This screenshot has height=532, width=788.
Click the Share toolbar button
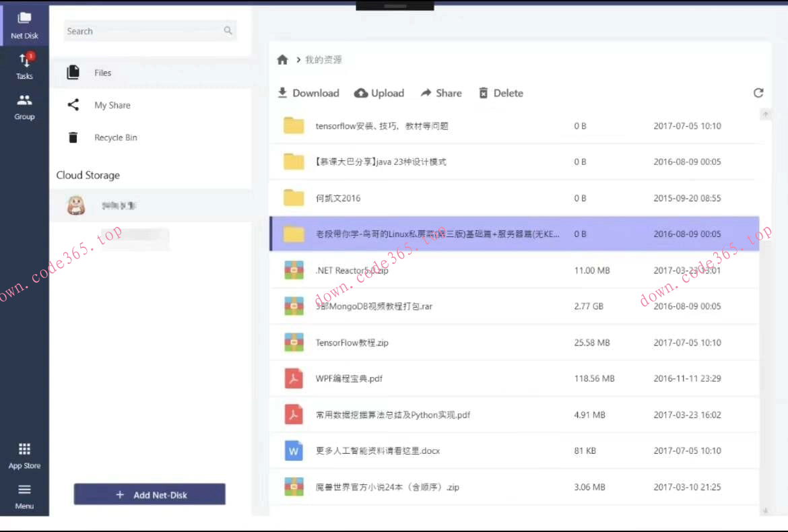pyautogui.click(x=441, y=93)
